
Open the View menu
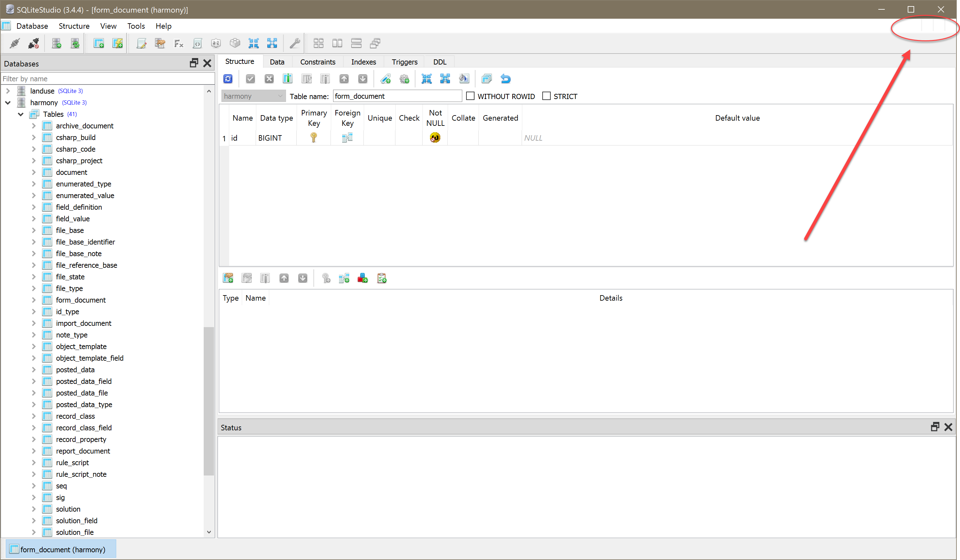(x=108, y=26)
